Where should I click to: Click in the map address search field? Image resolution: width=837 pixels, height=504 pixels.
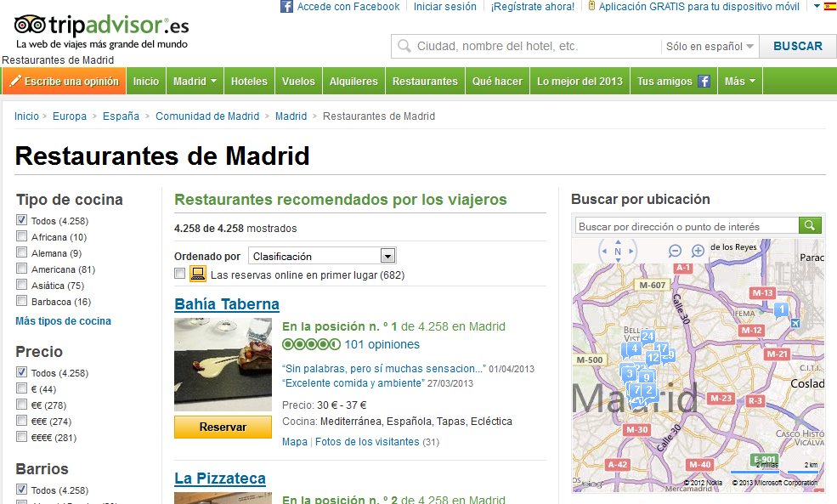[687, 226]
